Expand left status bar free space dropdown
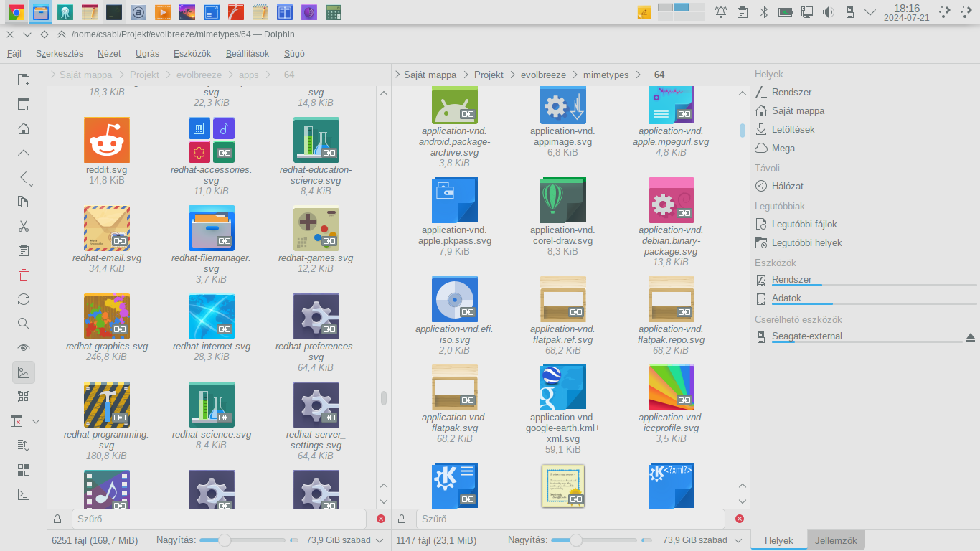 click(380, 540)
